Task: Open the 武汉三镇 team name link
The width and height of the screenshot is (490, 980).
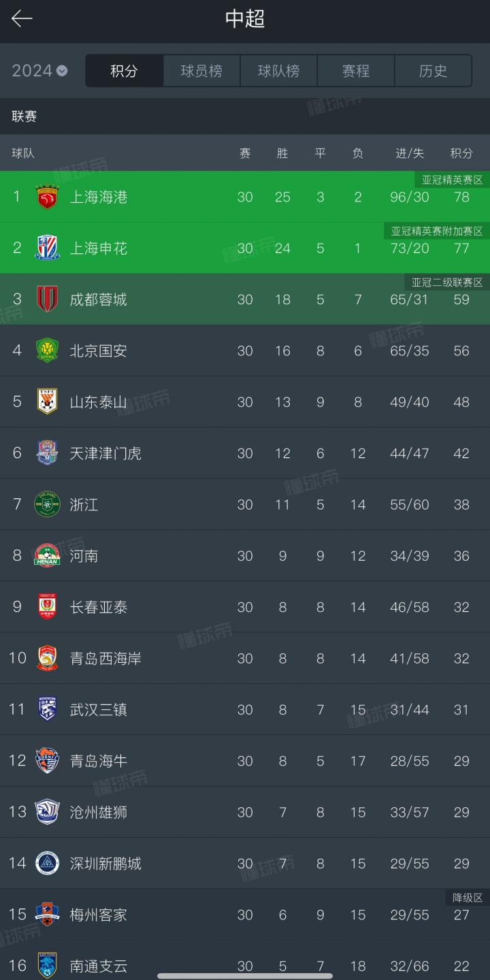Action: [99, 710]
